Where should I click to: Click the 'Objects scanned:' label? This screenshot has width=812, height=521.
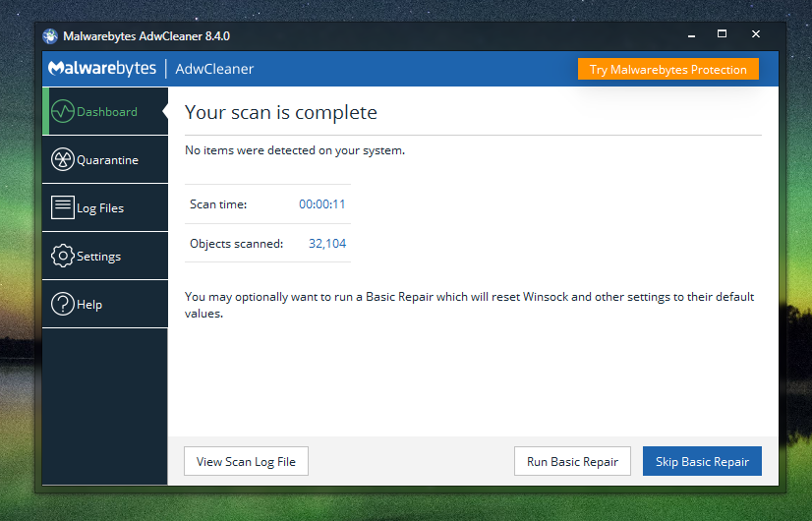point(236,244)
